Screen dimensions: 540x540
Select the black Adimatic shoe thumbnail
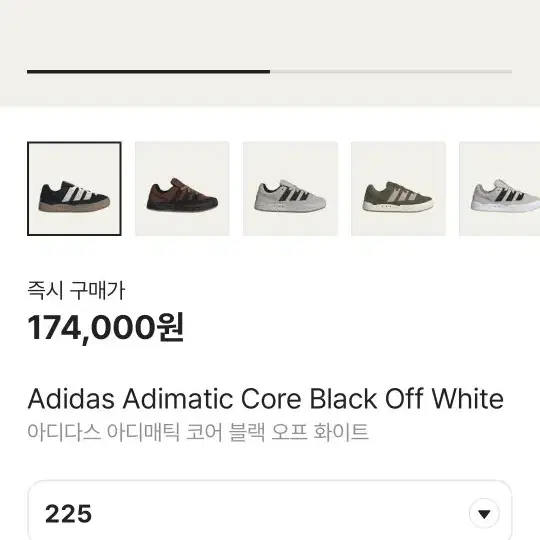74,189
